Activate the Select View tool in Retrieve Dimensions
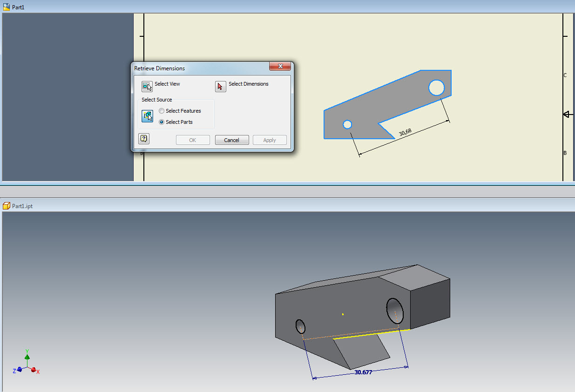 (147, 86)
